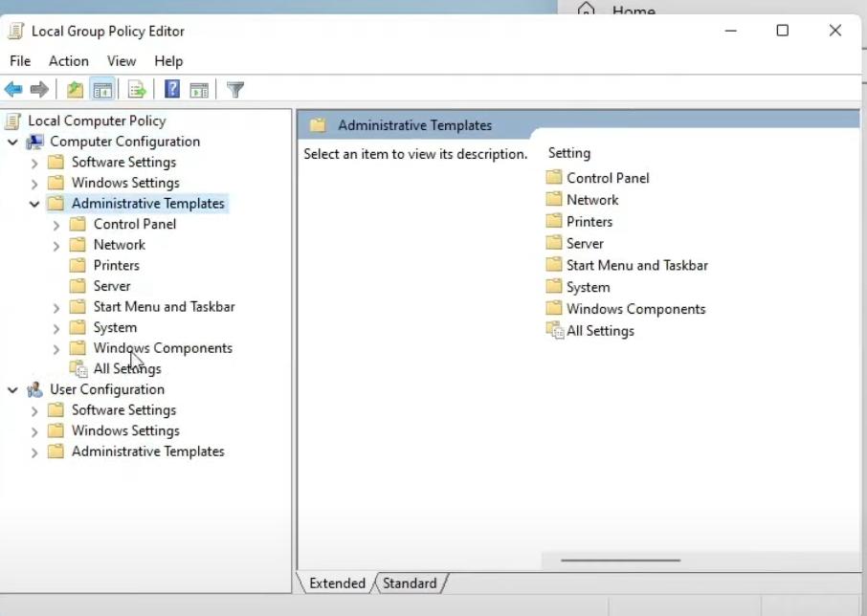This screenshot has height=616, width=867.
Task: Click Network folder icon in right pane
Action: 553,199
